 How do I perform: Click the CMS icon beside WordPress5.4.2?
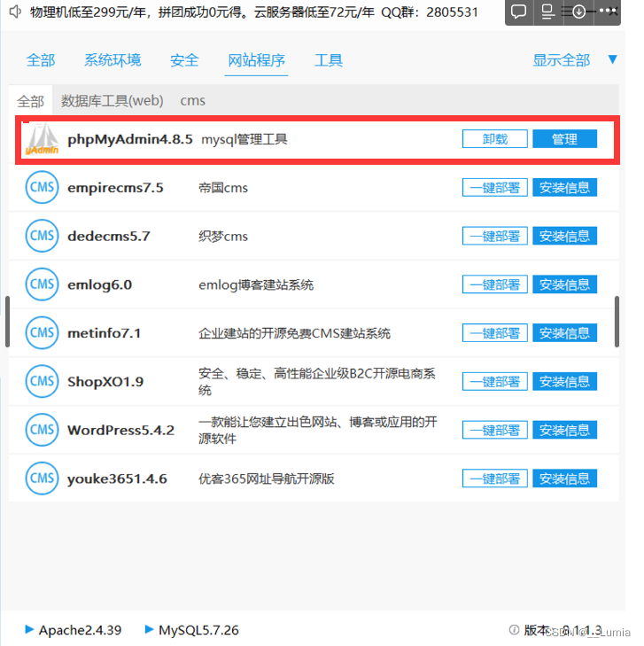pos(42,430)
